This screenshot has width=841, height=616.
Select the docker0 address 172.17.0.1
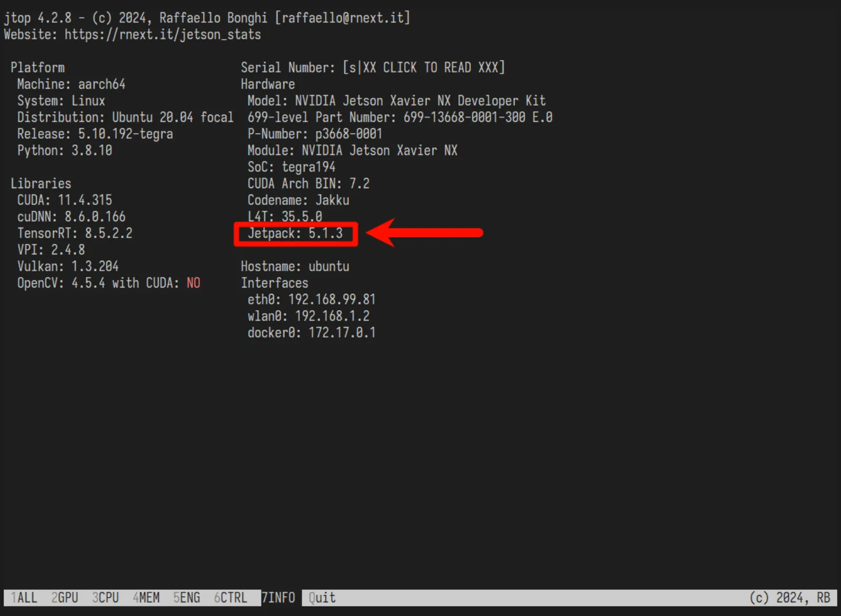[312, 332]
